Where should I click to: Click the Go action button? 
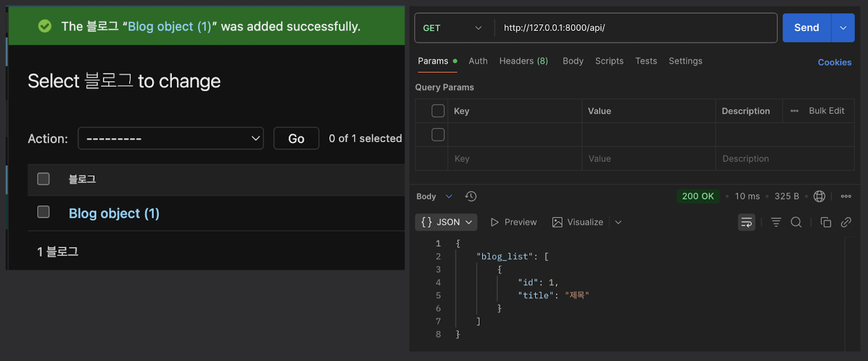[296, 138]
